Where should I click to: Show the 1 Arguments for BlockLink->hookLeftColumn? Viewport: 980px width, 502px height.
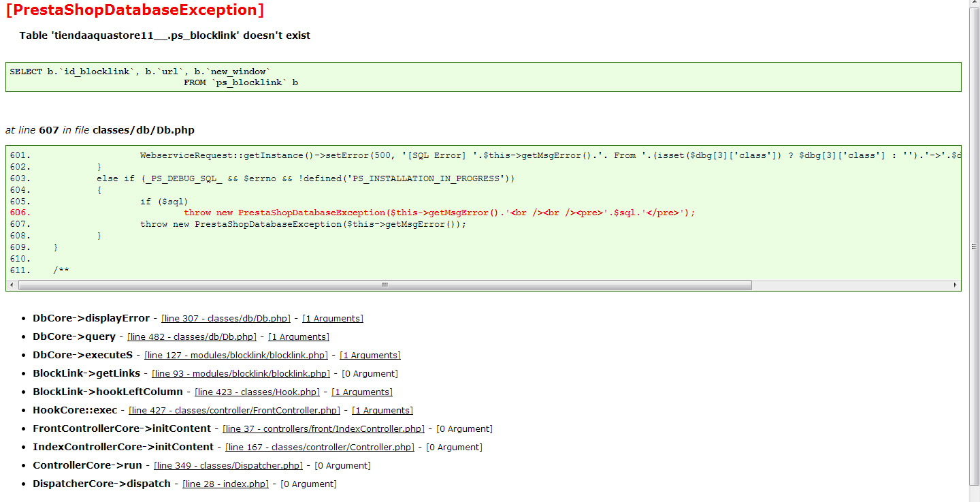(x=362, y=392)
